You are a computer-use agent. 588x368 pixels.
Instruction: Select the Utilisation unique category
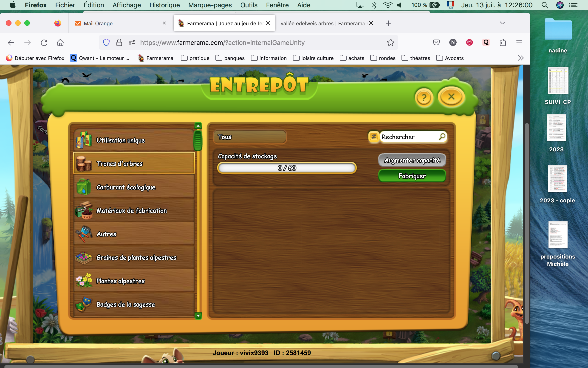pos(134,140)
